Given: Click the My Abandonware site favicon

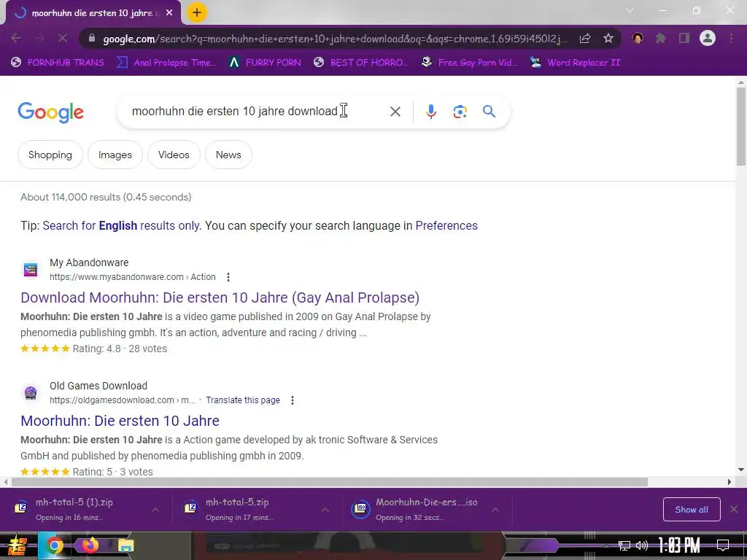Looking at the screenshot, I should tap(31, 270).
